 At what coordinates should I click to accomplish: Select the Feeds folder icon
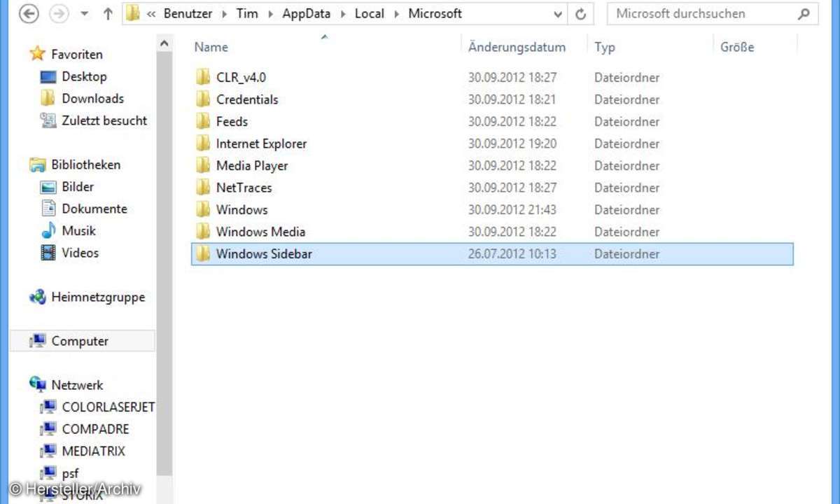pos(203,121)
